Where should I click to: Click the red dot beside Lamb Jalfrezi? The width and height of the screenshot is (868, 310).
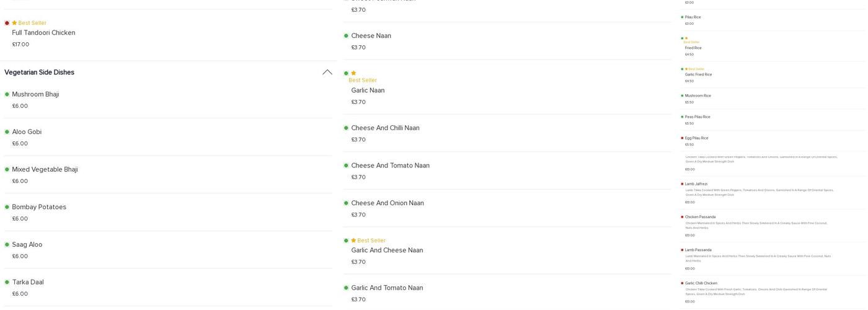tap(682, 184)
